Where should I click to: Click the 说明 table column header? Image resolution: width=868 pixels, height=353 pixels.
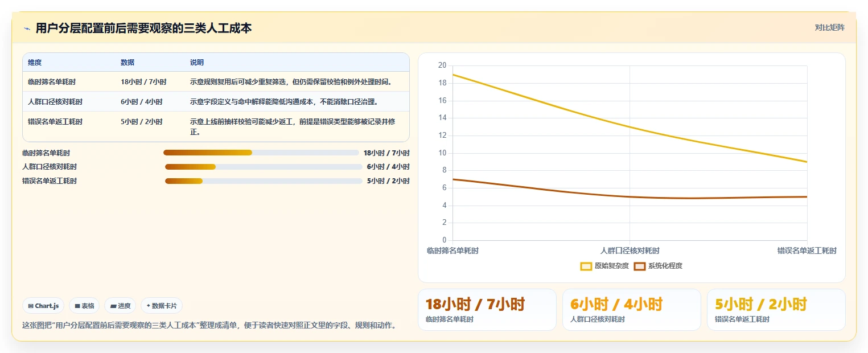pos(197,63)
